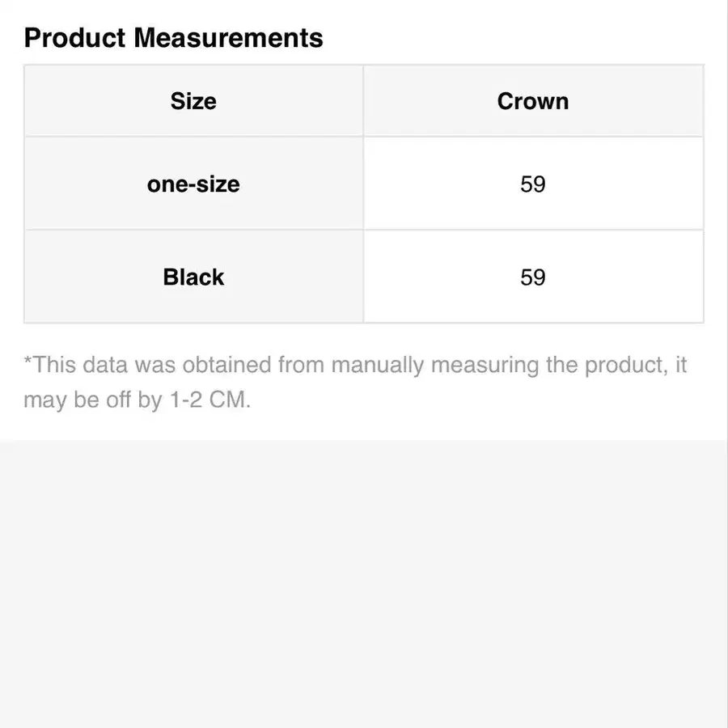
Task: Click the word 'Measurements' in the heading
Action: click(228, 38)
